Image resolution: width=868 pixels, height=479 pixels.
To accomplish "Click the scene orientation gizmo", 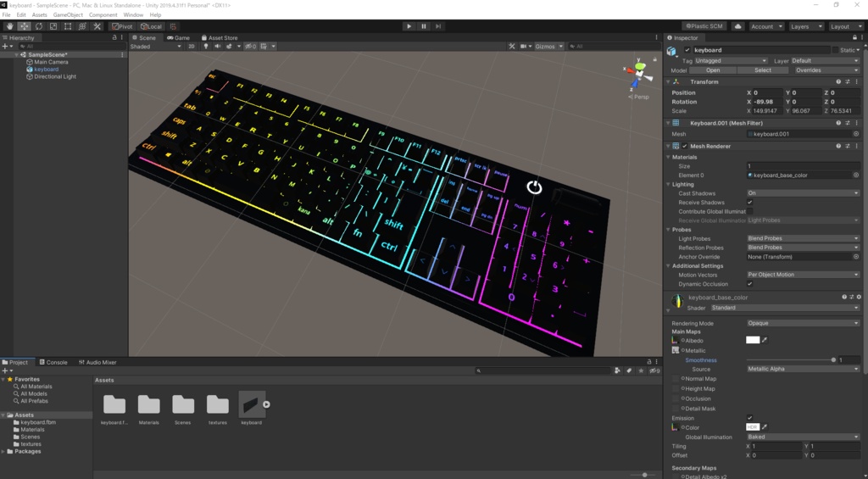I will point(639,75).
